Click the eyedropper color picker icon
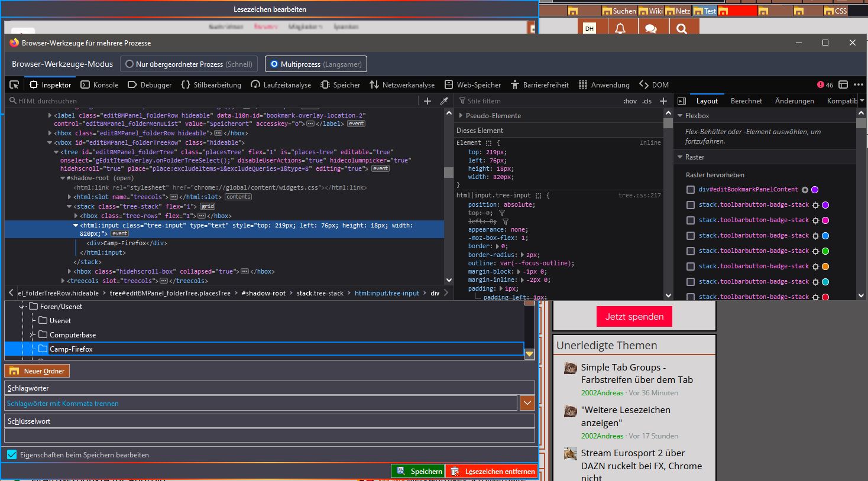 [444, 101]
